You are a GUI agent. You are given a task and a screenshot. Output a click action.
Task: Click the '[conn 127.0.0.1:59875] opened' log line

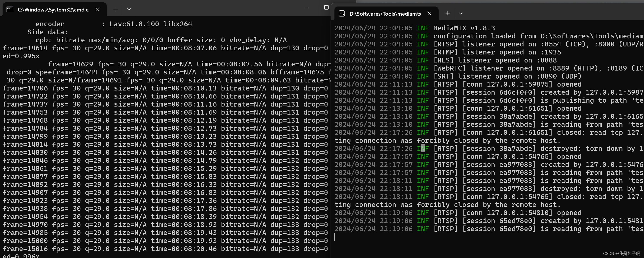click(458, 84)
